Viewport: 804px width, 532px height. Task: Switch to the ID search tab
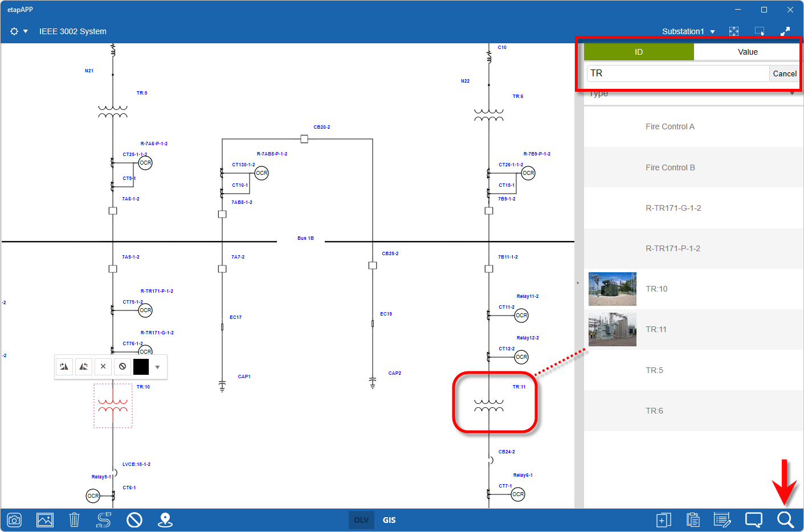tap(639, 52)
